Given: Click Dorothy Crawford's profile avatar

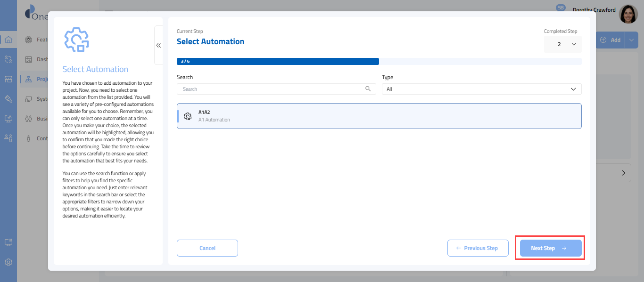Looking at the screenshot, I should [628, 14].
